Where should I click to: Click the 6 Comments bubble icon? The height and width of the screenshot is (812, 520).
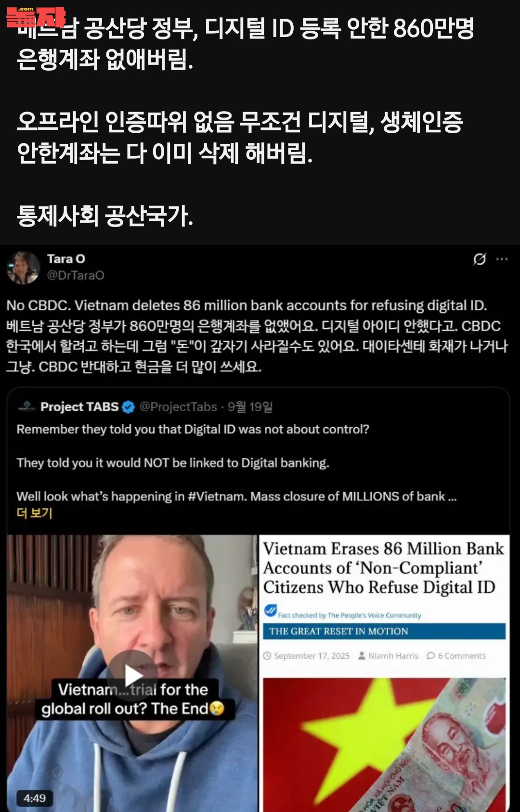[431, 656]
